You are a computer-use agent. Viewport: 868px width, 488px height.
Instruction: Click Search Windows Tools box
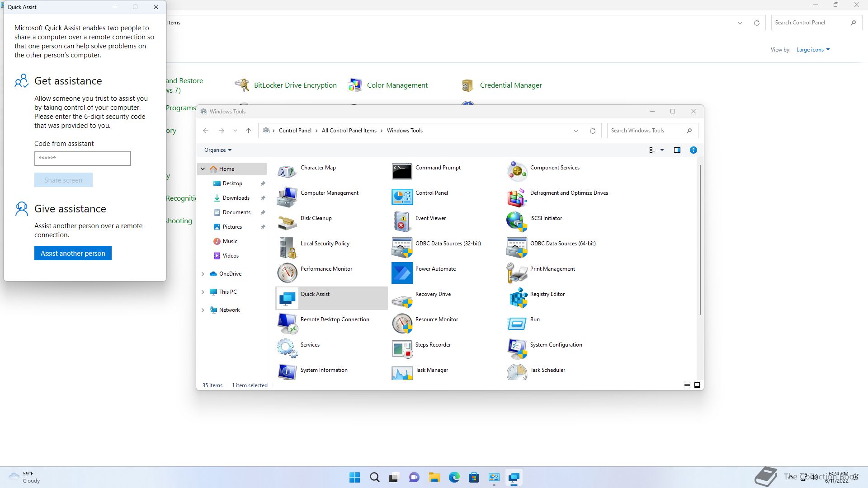[x=652, y=131]
